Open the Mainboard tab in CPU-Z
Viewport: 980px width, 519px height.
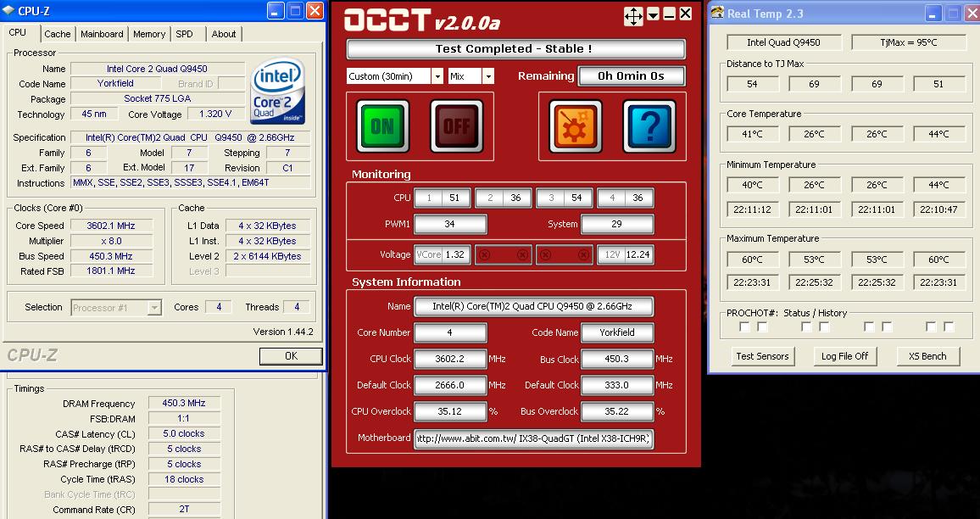click(102, 34)
